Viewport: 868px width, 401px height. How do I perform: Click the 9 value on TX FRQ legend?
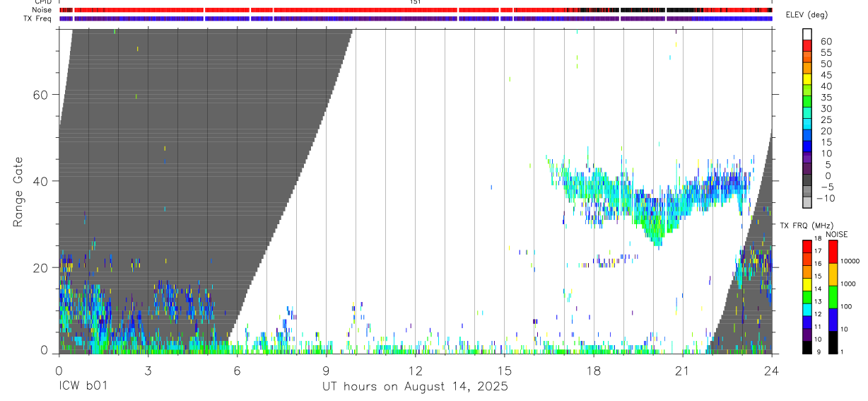click(817, 351)
